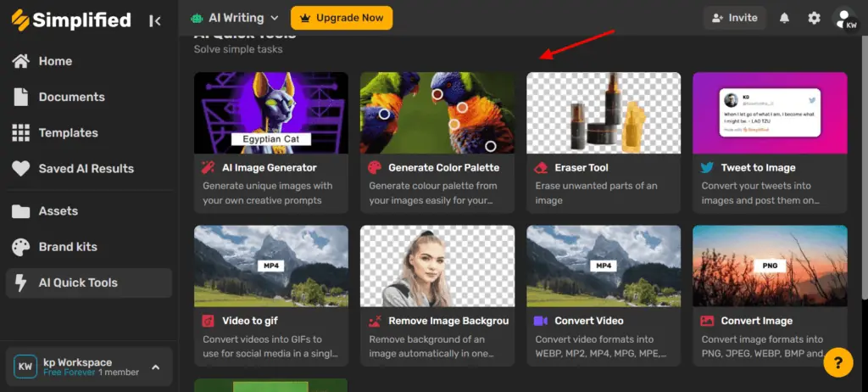Expand the kp Workspace switcher chevron
Viewport: 868px width, 392px height.
(156, 367)
